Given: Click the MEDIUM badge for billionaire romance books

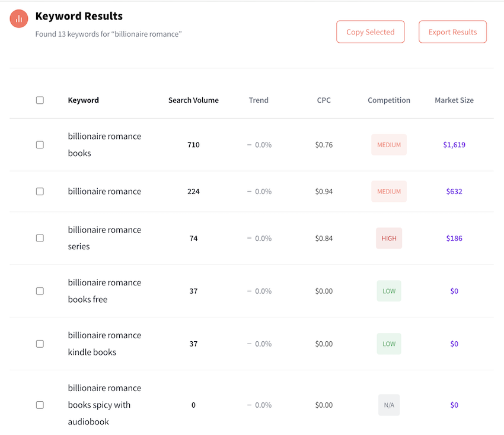Looking at the screenshot, I should pyautogui.click(x=389, y=144).
